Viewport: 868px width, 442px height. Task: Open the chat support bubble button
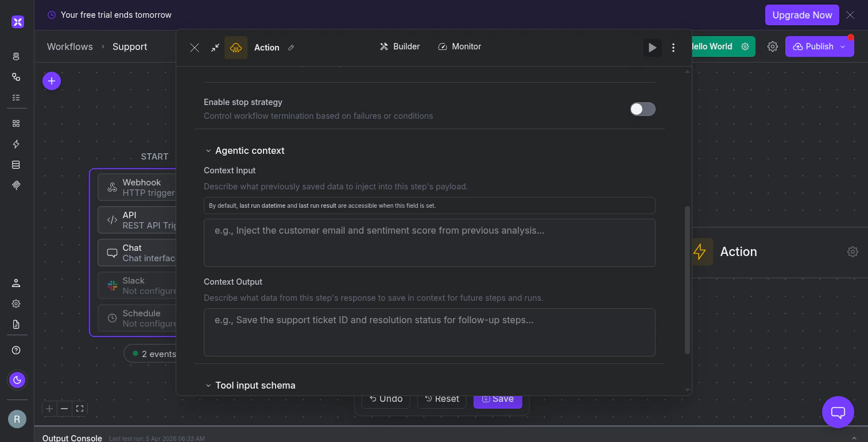[838, 412]
